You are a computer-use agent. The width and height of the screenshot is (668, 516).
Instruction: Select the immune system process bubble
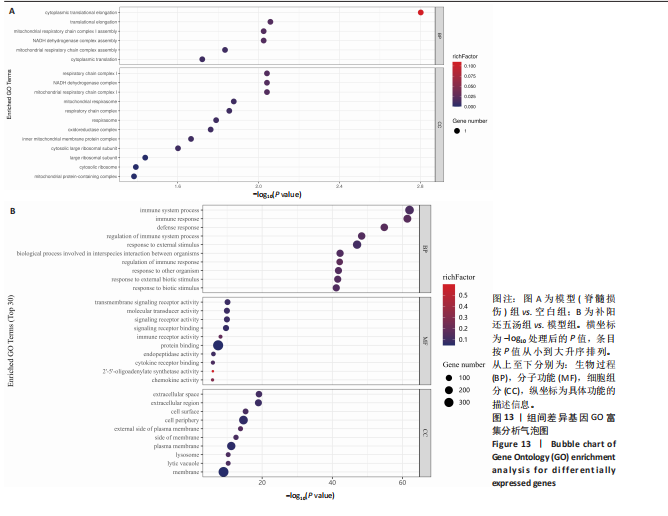pyautogui.click(x=409, y=210)
